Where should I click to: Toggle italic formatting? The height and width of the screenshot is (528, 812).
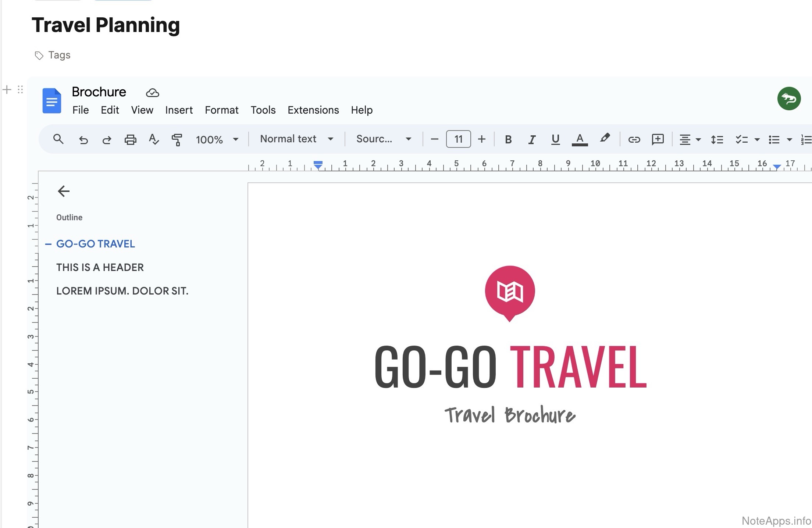(x=532, y=140)
